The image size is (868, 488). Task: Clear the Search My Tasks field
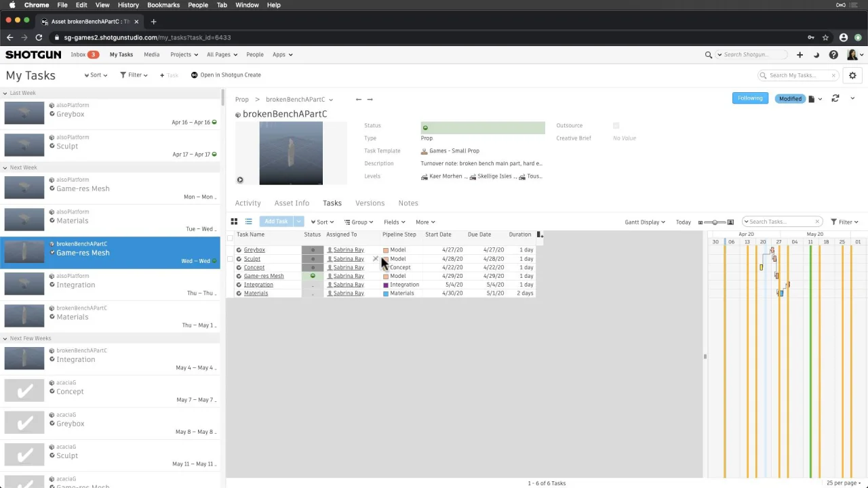(833, 75)
